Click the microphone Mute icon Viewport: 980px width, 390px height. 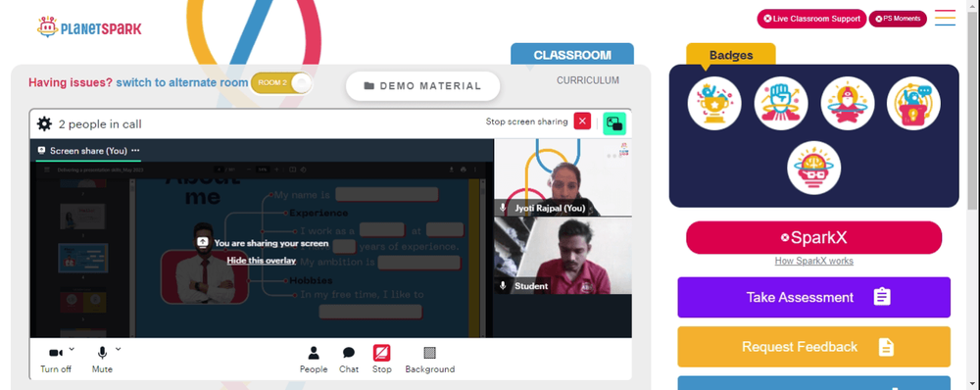(102, 353)
